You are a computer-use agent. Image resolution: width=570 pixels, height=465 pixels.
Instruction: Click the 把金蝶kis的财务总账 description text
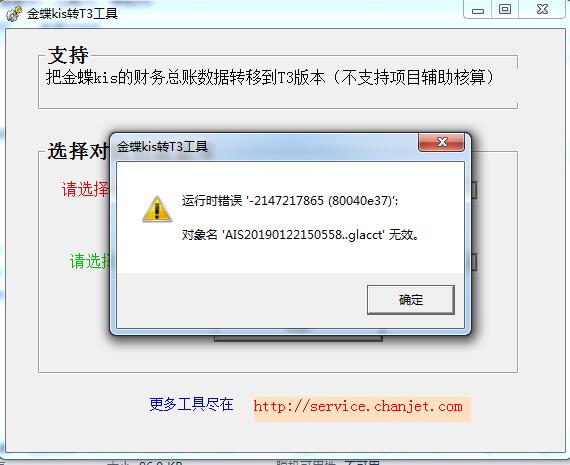point(270,77)
